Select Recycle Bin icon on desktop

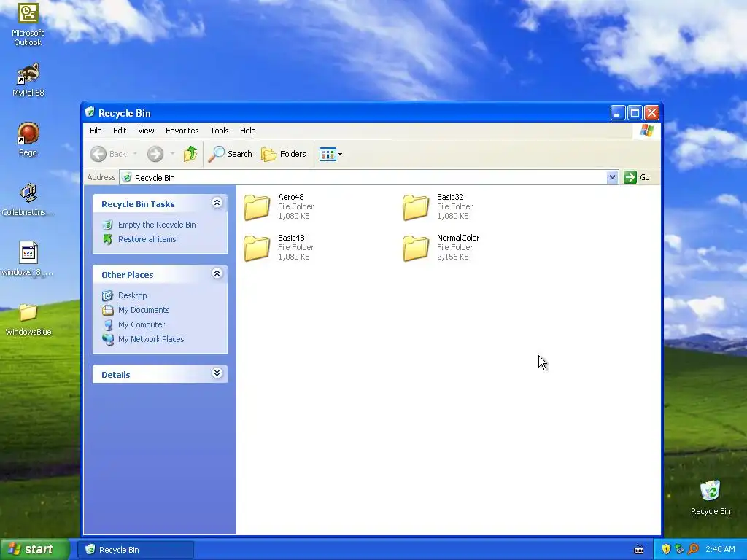(711, 498)
